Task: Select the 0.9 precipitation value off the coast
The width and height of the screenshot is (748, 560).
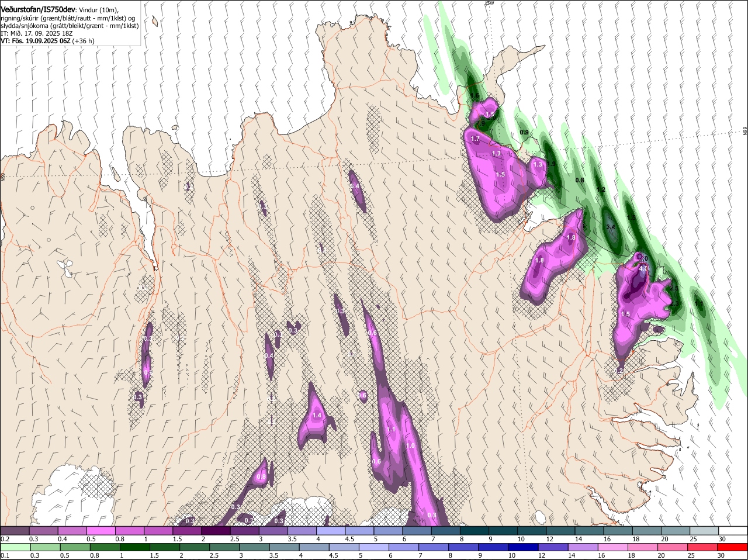Action: pos(524,133)
